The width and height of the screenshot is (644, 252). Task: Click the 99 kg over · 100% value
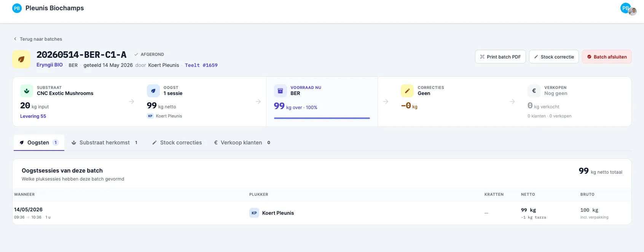coord(296,106)
